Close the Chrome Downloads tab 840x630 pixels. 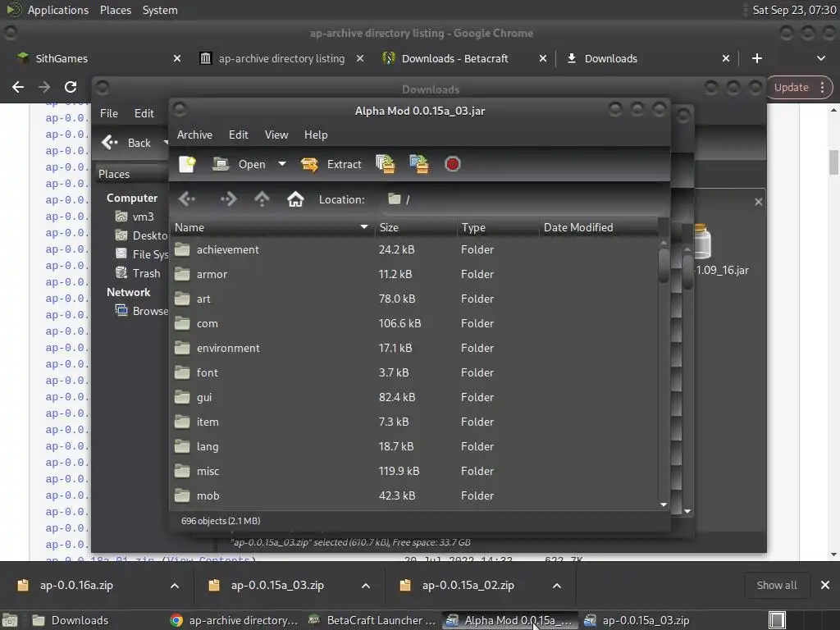pos(726,58)
